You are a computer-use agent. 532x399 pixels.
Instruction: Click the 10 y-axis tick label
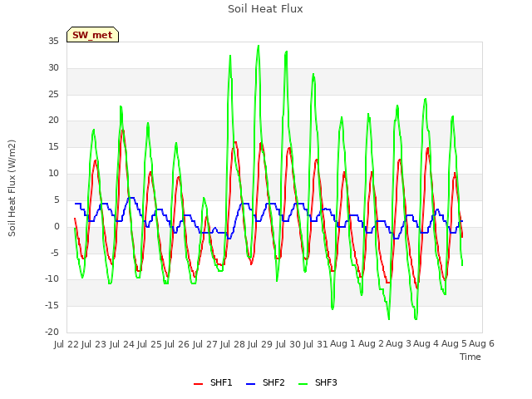click(53, 174)
